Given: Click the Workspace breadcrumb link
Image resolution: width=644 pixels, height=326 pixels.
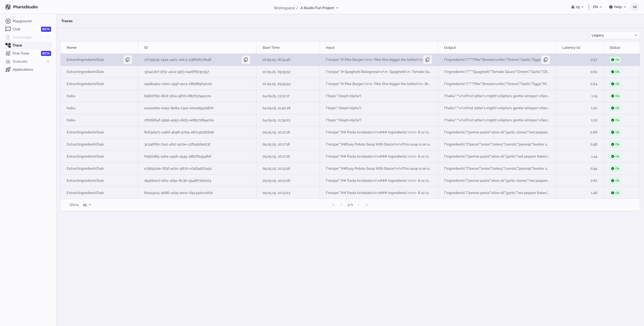Looking at the screenshot, I should point(284,8).
